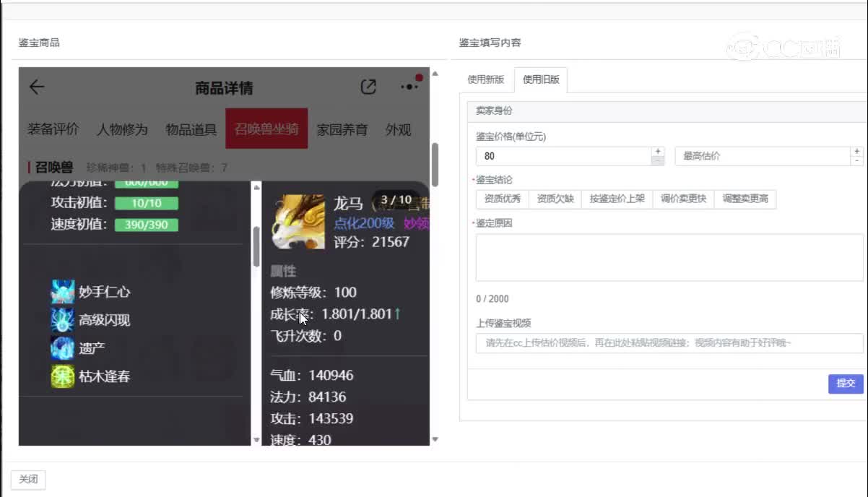
Task: Click the outer scroll up arrow of 鉴宝商品 panel
Action: pos(435,73)
